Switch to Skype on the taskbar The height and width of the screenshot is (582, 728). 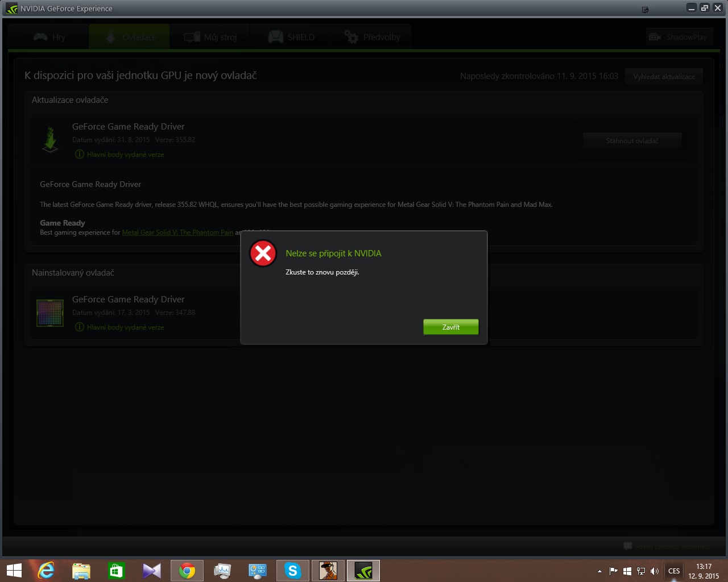(293, 571)
